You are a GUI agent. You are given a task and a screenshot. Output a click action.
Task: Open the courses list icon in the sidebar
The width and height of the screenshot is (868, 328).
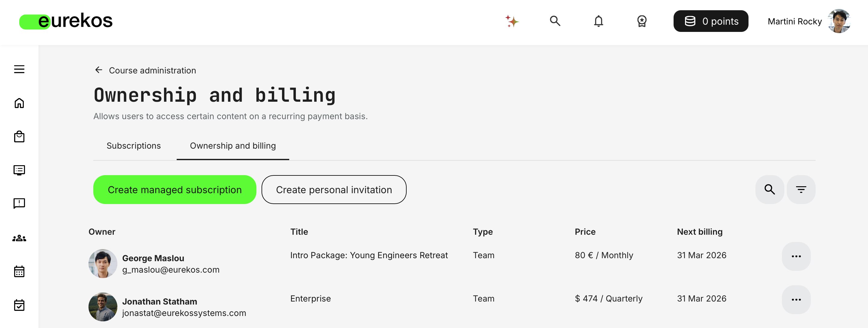pyautogui.click(x=19, y=170)
